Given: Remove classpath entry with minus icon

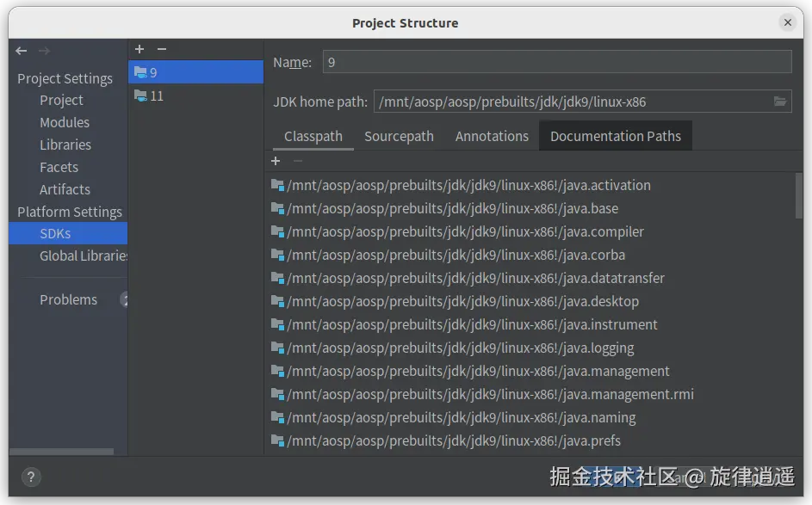Looking at the screenshot, I should click(298, 161).
